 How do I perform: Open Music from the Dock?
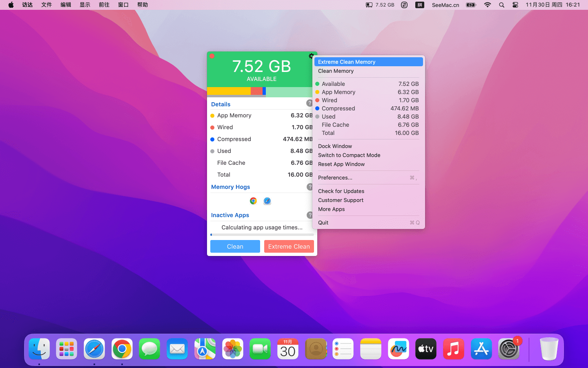(454, 349)
